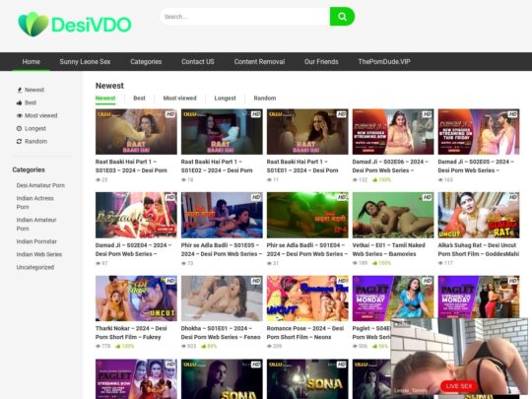The height and width of the screenshot is (399, 532).
Task: Open the Contact US menu item
Action: (x=198, y=62)
